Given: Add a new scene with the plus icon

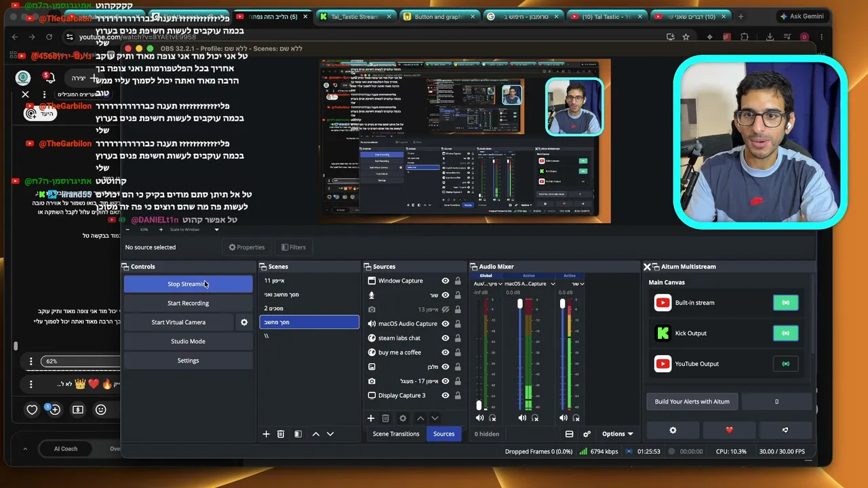Looking at the screenshot, I should point(266,434).
